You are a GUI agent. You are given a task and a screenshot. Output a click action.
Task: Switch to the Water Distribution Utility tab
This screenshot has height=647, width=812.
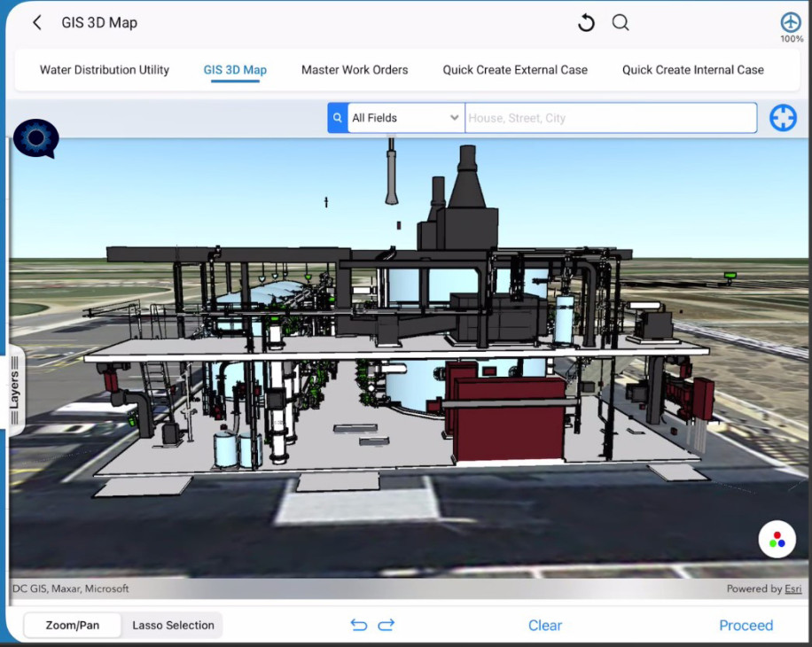coord(104,69)
